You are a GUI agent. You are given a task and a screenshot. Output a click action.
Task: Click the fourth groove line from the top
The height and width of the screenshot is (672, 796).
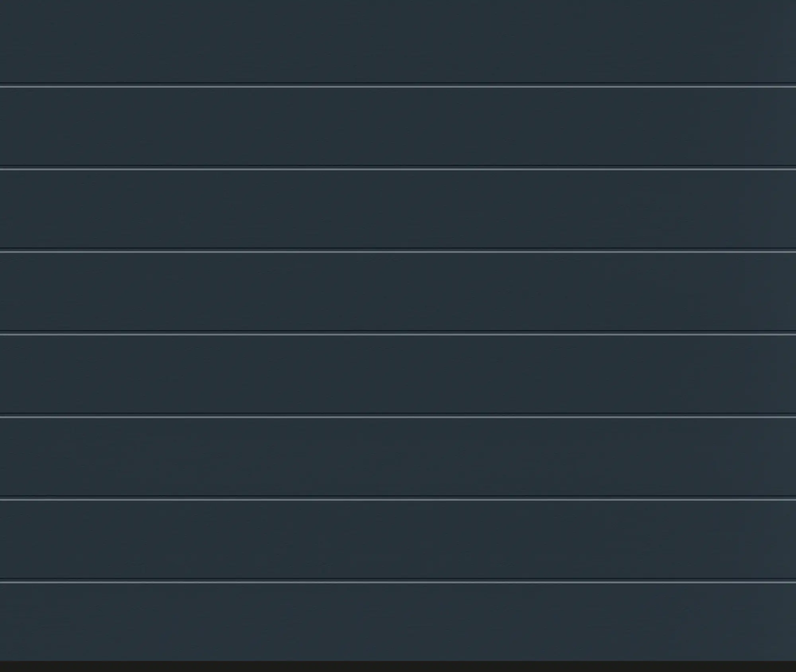(x=398, y=334)
